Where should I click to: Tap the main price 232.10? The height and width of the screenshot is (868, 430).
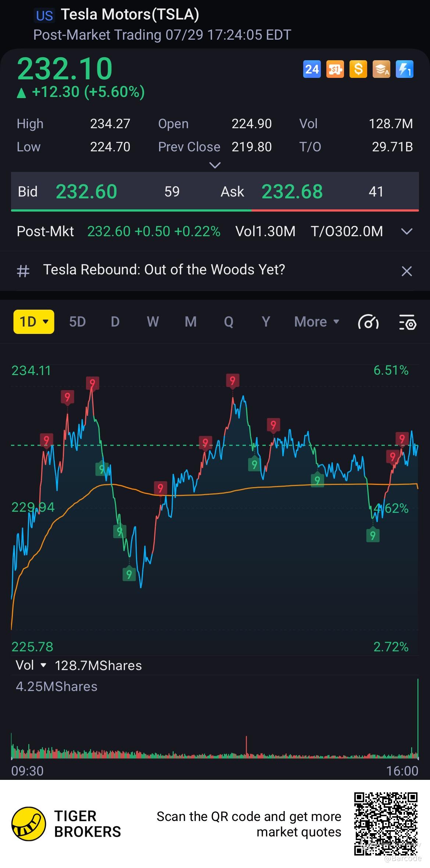click(x=65, y=69)
